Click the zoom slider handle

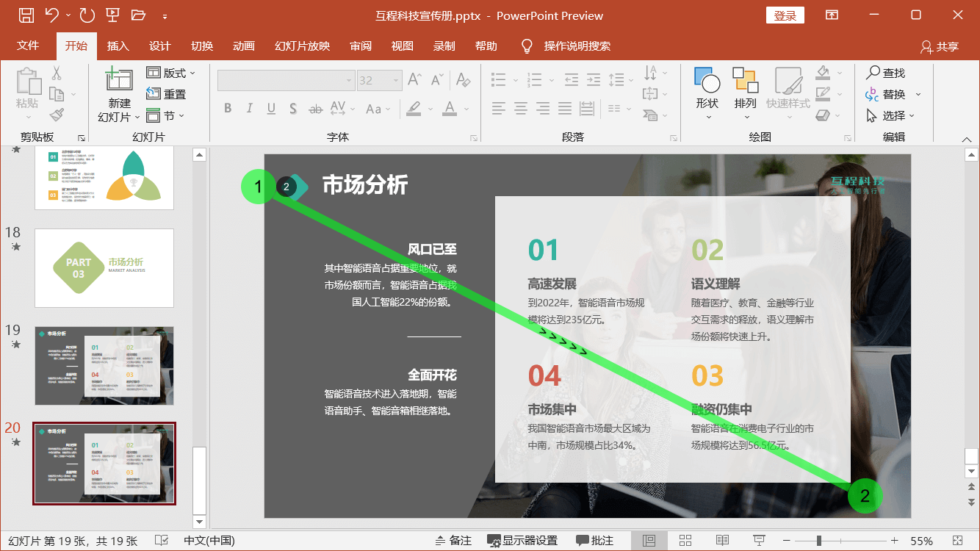(x=818, y=541)
